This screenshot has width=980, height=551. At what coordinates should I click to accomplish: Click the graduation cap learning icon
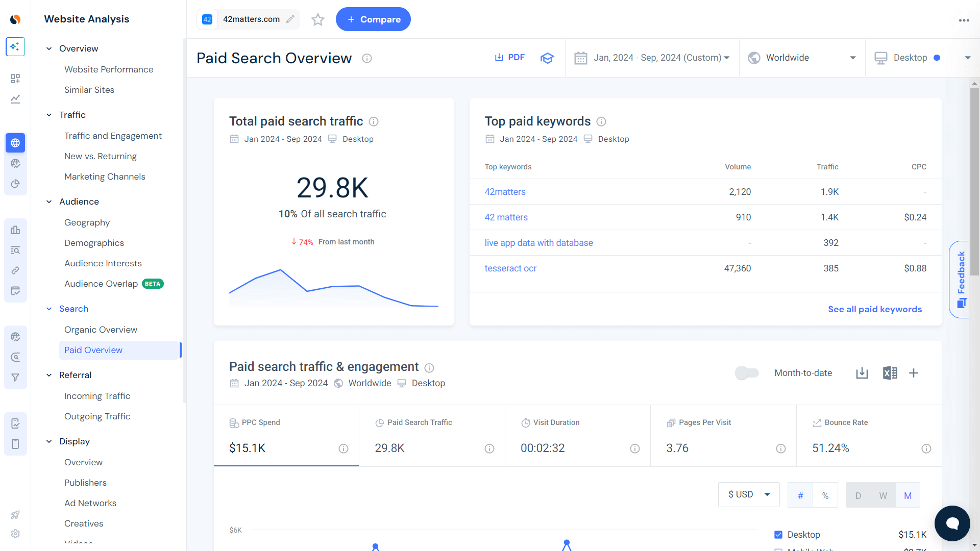click(x=547, y=58)
